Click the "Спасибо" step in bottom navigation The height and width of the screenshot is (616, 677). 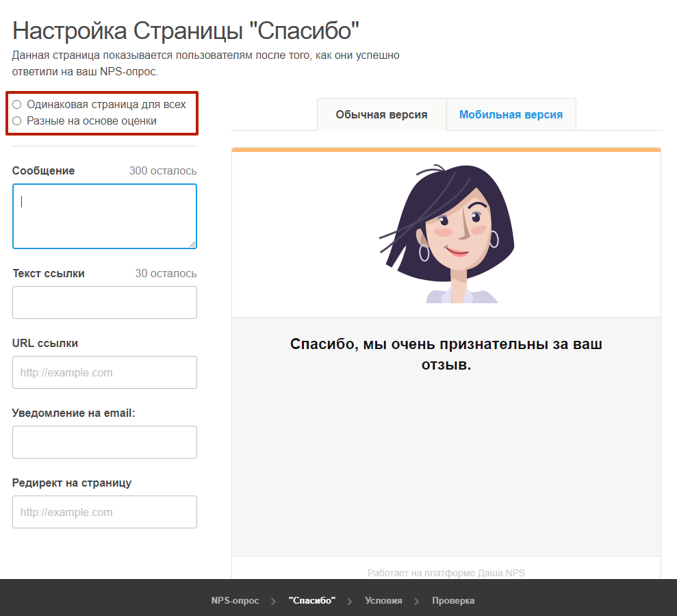point(312,601)
